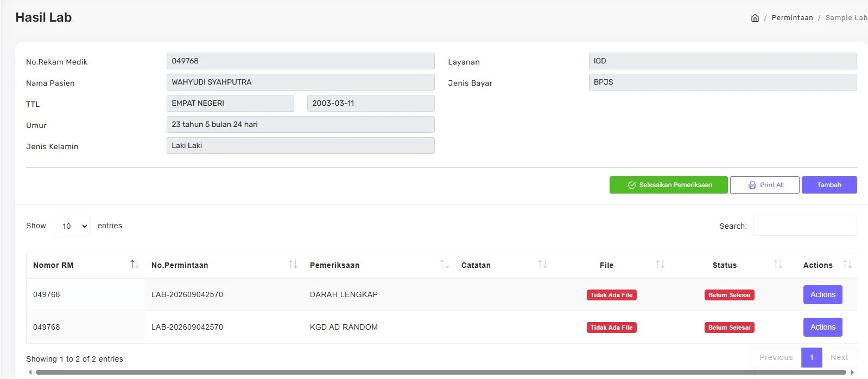Sort by Actions column arrows
The image size is (868, 379).
pos(847,265)
